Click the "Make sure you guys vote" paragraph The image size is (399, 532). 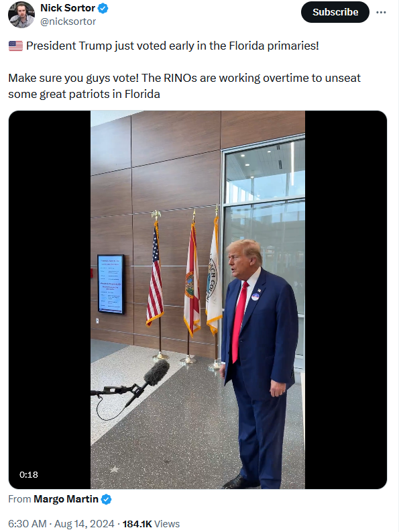point(184,86)
